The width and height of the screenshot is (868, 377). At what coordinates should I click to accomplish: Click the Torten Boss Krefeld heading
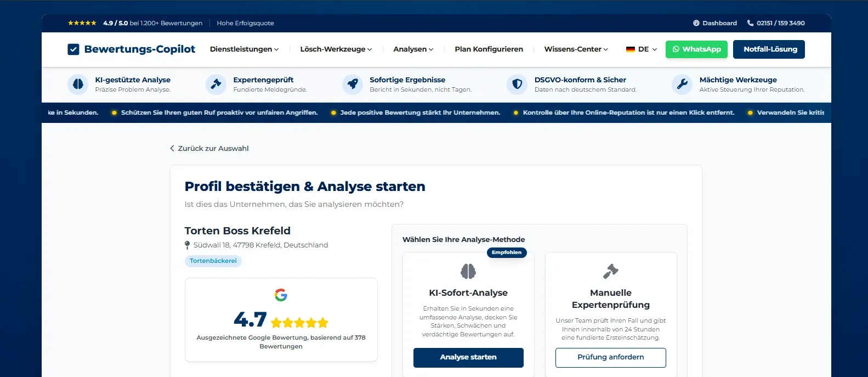pos(237,231)
